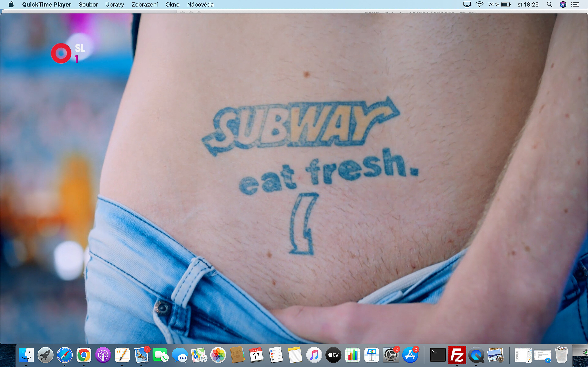Click the clock showing st 18:25
Screen dimensions: 588x367
[x=528, y=5]
